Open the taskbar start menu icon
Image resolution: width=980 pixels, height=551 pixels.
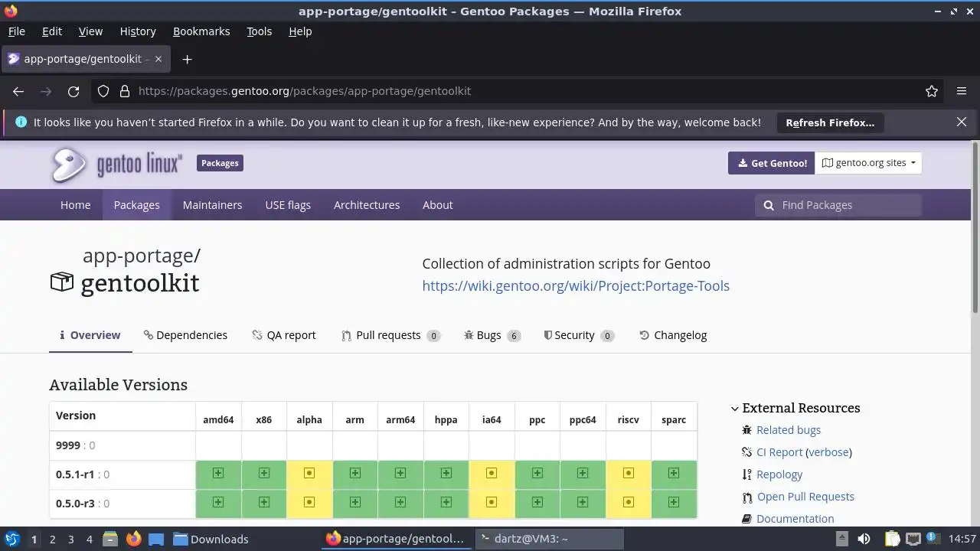pyautogui.click(x=12, y=539)
